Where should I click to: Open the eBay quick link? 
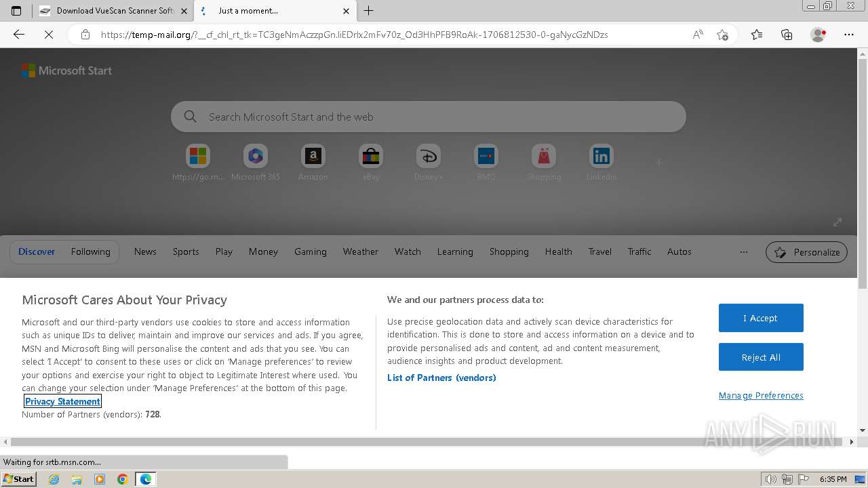371,163
